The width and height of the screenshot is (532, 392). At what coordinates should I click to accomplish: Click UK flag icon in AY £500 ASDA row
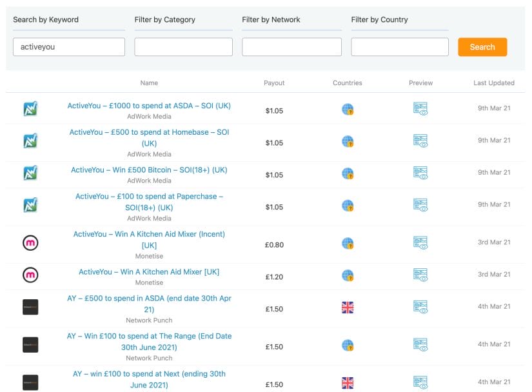click(348, 308)
